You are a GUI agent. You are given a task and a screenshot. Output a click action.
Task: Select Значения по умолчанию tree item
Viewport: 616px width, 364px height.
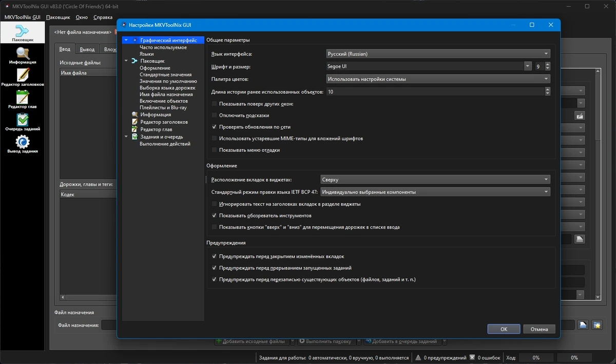point(168,81)
